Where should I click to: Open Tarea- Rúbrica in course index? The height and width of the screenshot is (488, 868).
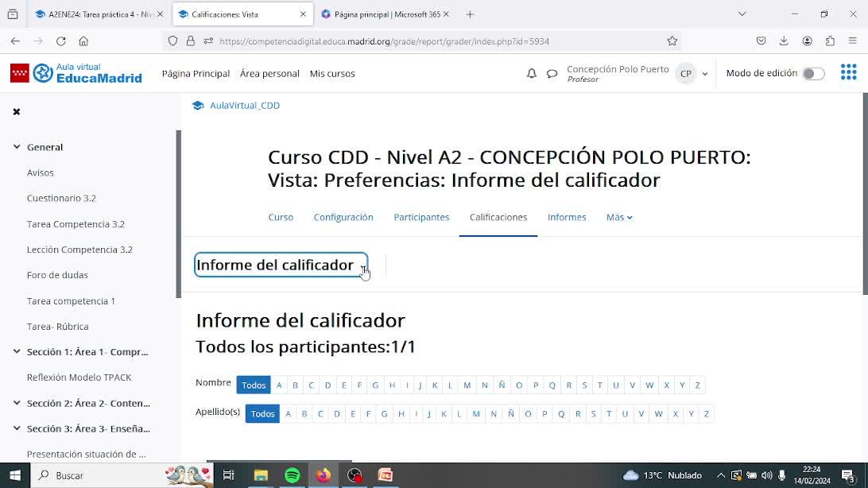pos(57,327)
